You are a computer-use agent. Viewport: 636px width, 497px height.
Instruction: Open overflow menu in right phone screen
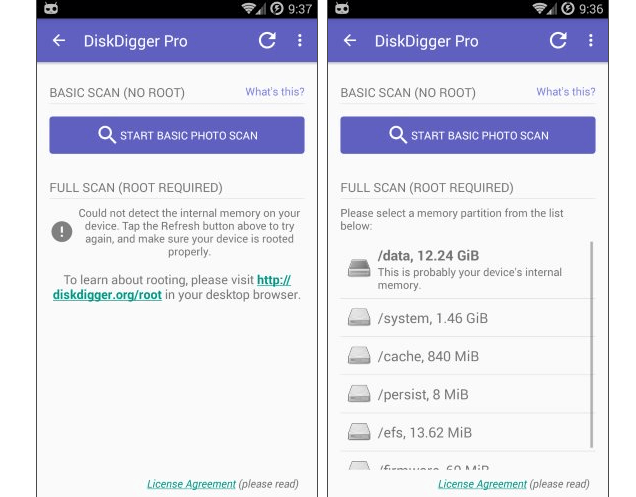point(591,40)
